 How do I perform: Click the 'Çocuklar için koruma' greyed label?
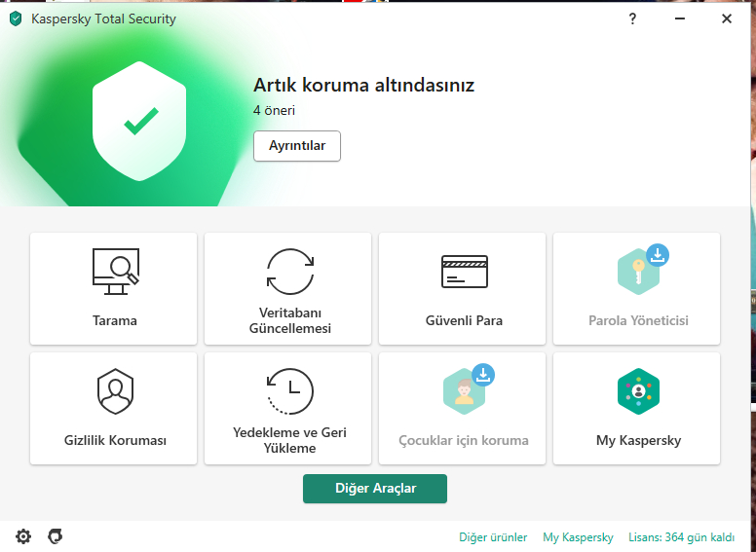click(x=464, y=441)
